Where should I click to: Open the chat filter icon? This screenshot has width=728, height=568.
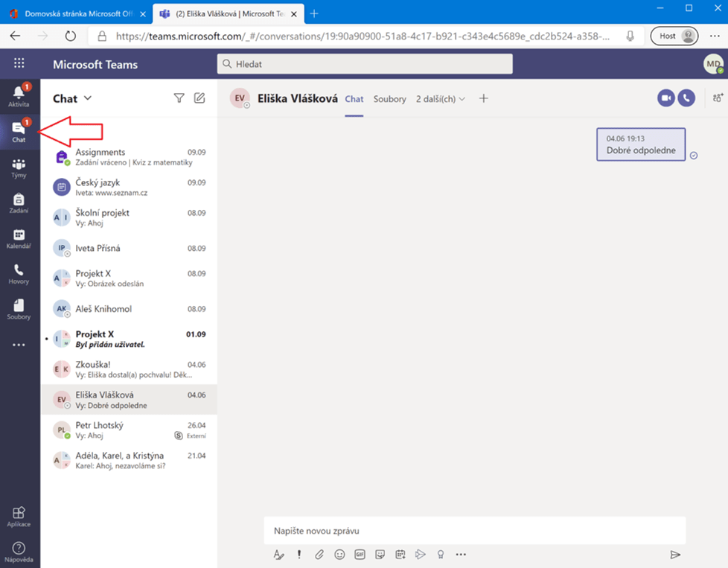click(x=179, y=98)
